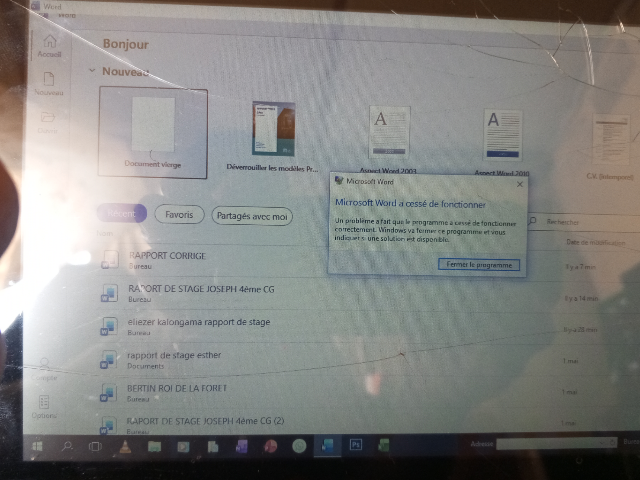Open the Windows Start menu
The width and height of the screenshot is (640, 480).
click(x=37, y=446)
